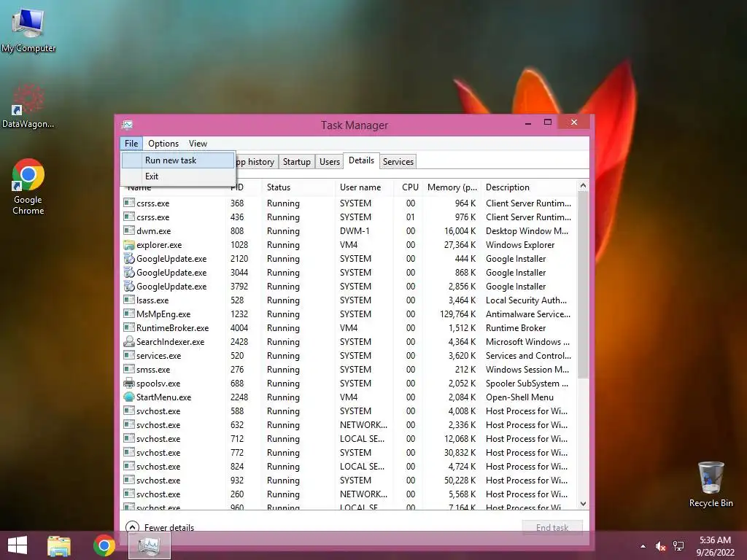Sort processes by Description column header
The image size is (747, 560).
coord(529,187)
